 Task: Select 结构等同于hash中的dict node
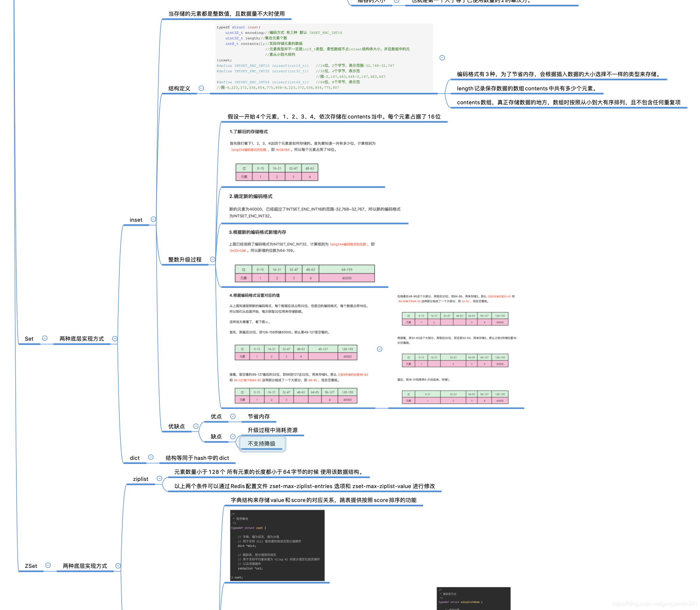[x=197, y=458]
